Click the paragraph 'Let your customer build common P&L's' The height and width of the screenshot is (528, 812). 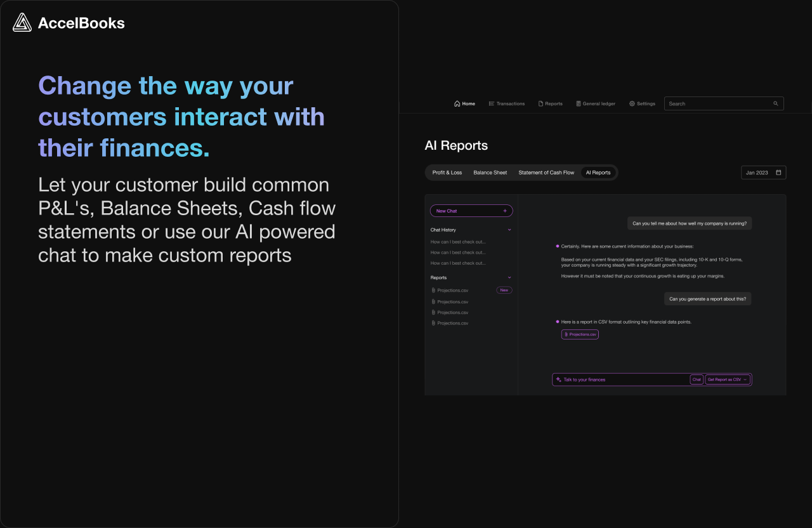[x=187, y=220]
